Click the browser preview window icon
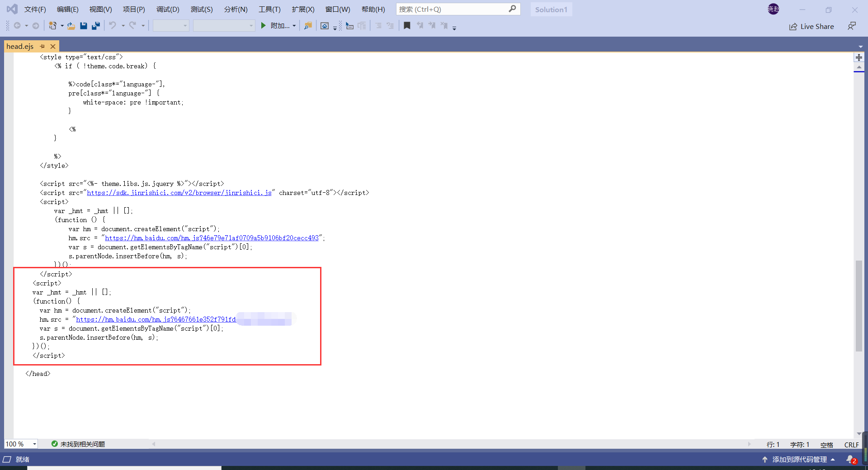Viewport: 868px width, 470px height. tap(325, 26)
